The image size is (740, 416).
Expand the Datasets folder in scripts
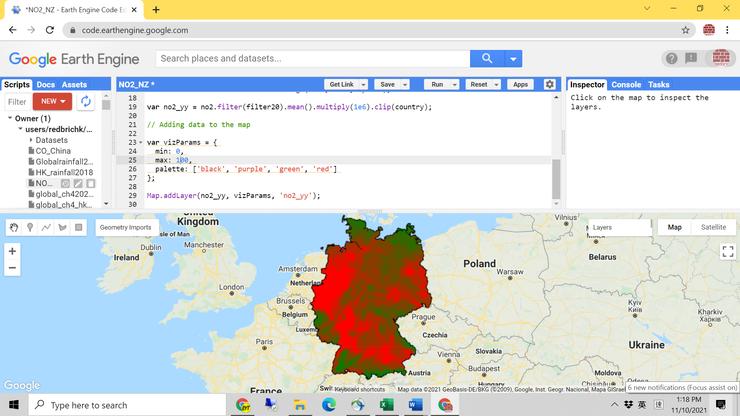[30, 140]
